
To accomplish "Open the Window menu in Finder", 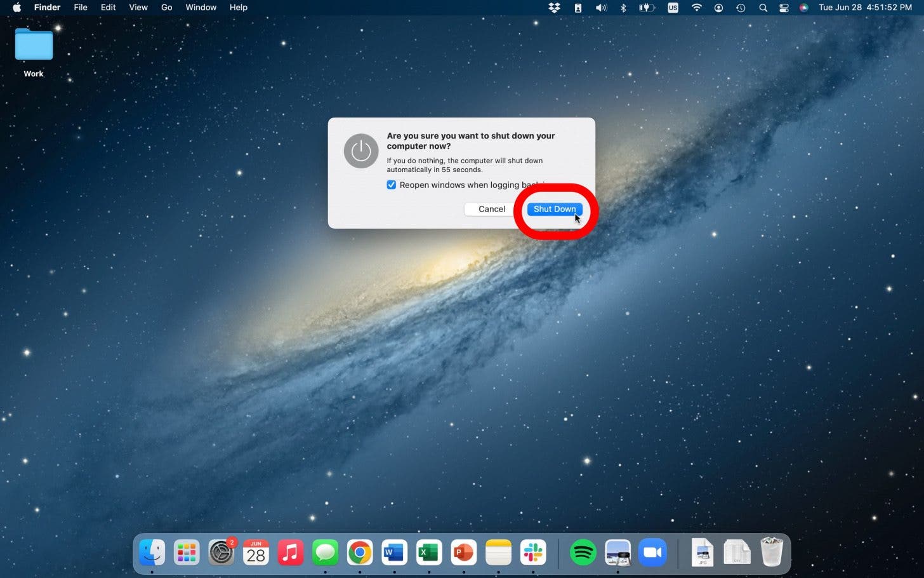I will pyautogui.click(x=201, y=8).
